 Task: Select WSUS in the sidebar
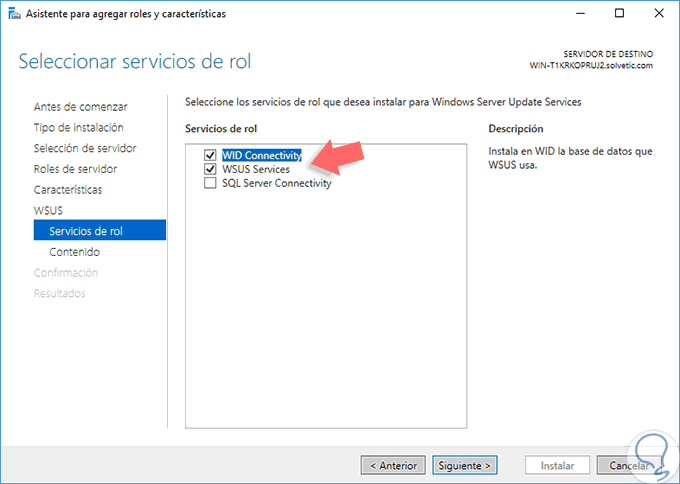pos(48,210)
